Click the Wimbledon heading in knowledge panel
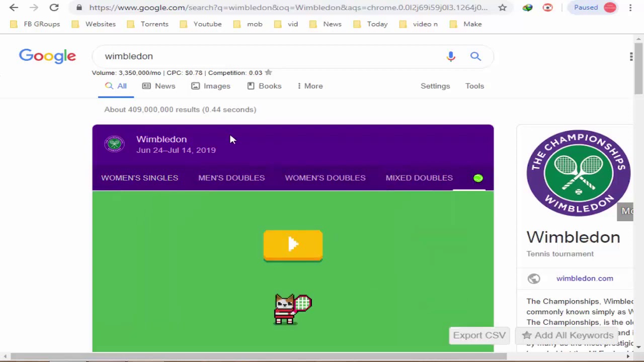Image resolution: width=644 pixels, height=362 pixels. 573,237
